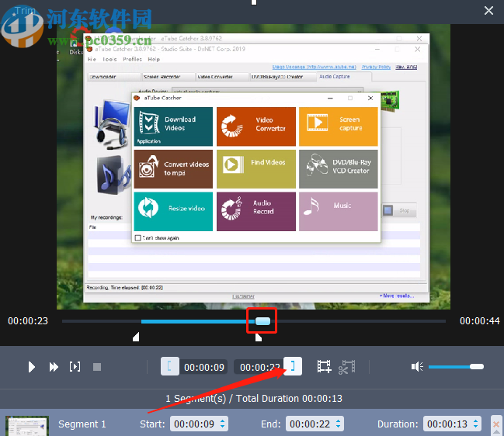Adjust the volume slider
The height and width of the screenshot is (436, 504).
[456, 367]
